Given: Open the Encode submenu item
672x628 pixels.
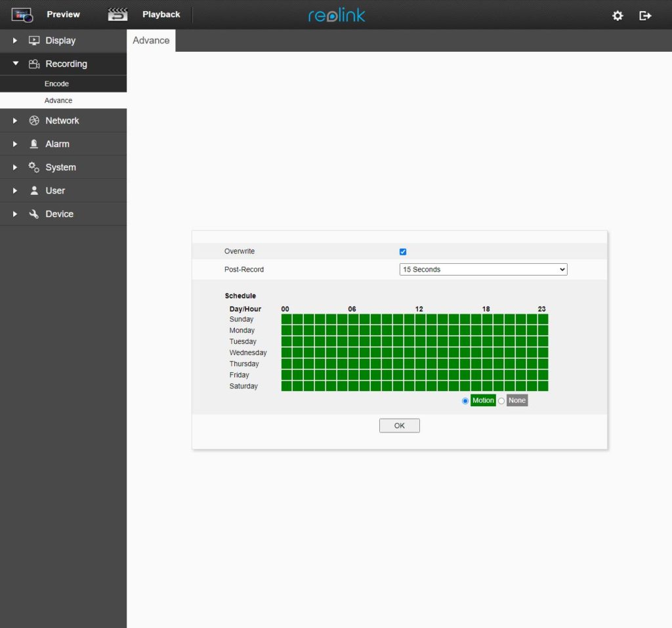Looking at the screenshot, I should [56, 84].
